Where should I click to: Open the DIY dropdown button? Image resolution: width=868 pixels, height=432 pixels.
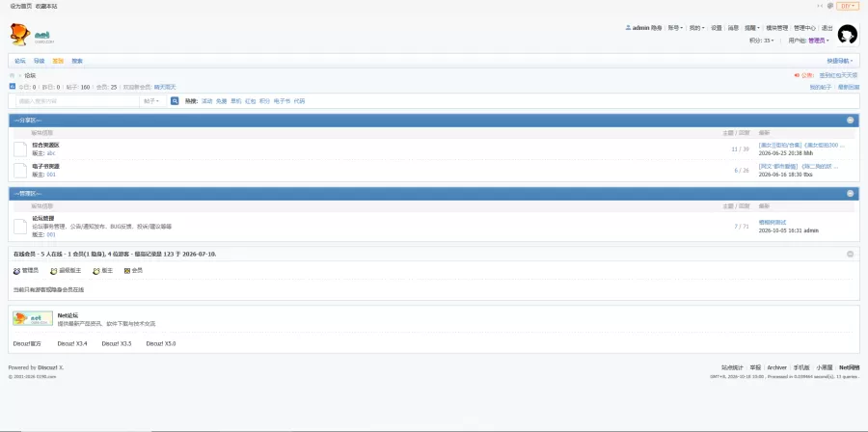pos(848,6)
